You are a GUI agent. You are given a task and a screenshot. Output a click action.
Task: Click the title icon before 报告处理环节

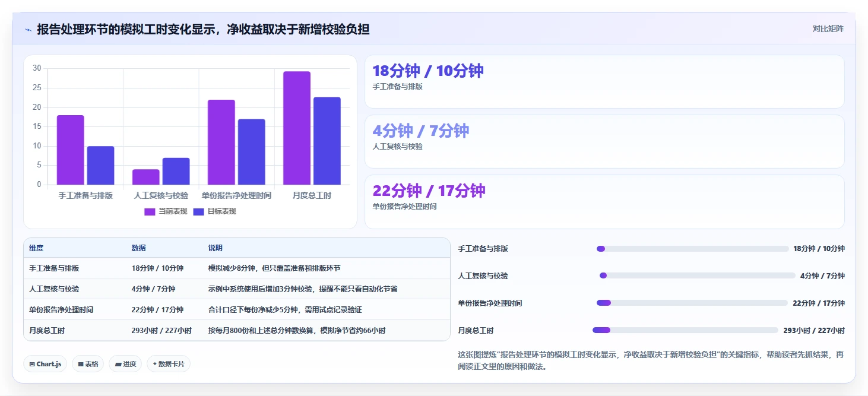(28, 29)
